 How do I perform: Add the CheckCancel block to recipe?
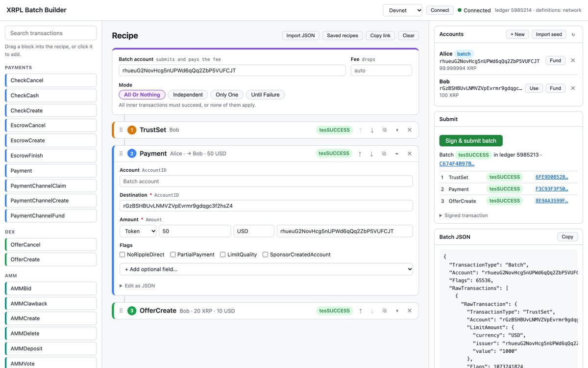point(50,80)
